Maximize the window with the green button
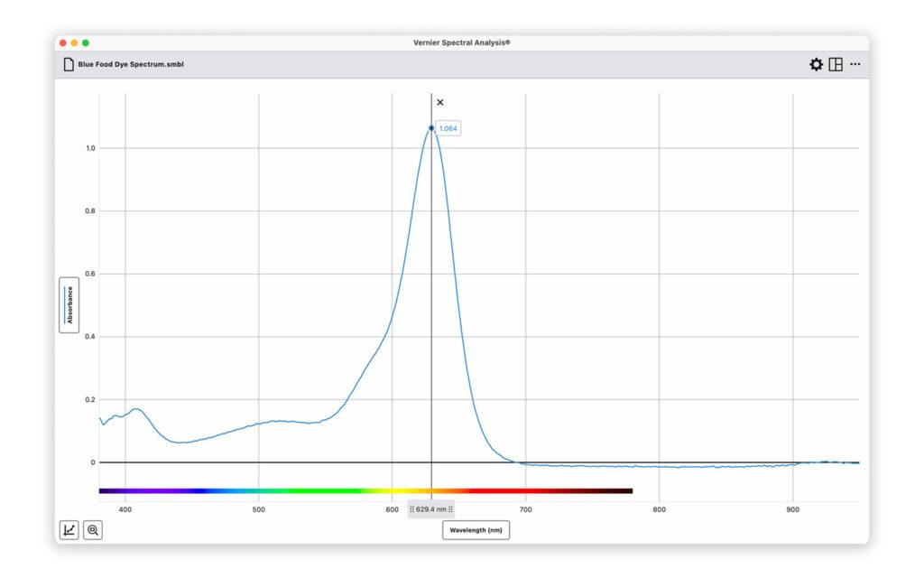The width and height of the screenshot is (924, 578). click(x=86, y=42)
